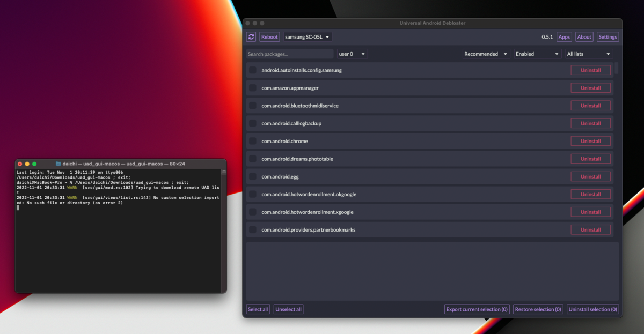
Task: Minimize the Terminal window
Action: click(x=27, y=164)
